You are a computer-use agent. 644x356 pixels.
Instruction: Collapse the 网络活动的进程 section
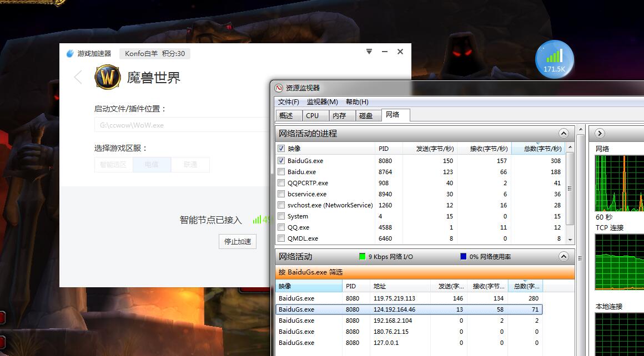point(564,133)
